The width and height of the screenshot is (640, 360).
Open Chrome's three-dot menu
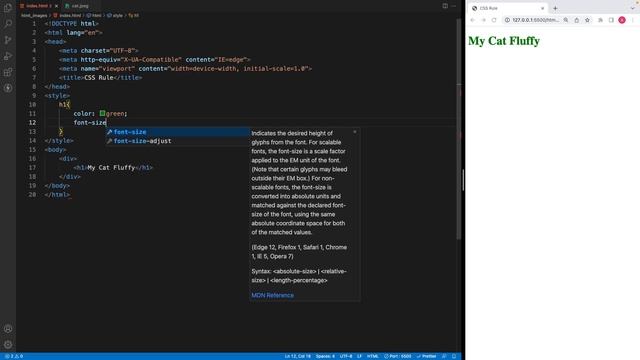point(633,20)
